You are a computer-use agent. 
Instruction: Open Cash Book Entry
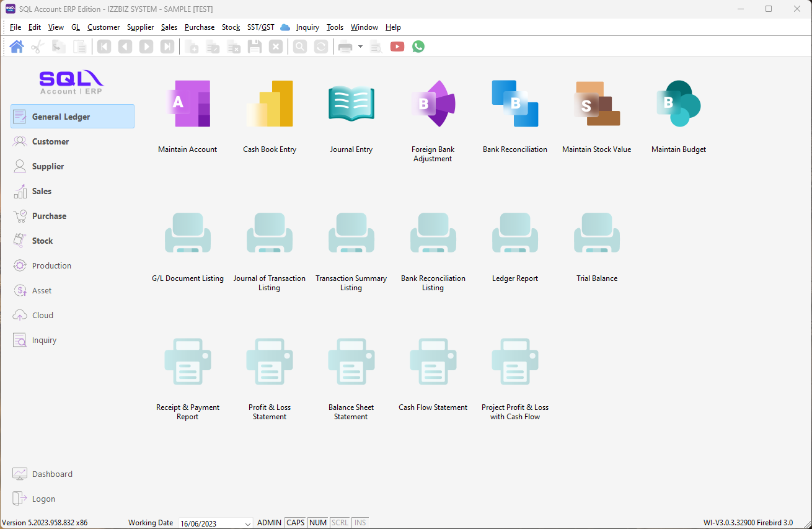(x=270, y=117)
